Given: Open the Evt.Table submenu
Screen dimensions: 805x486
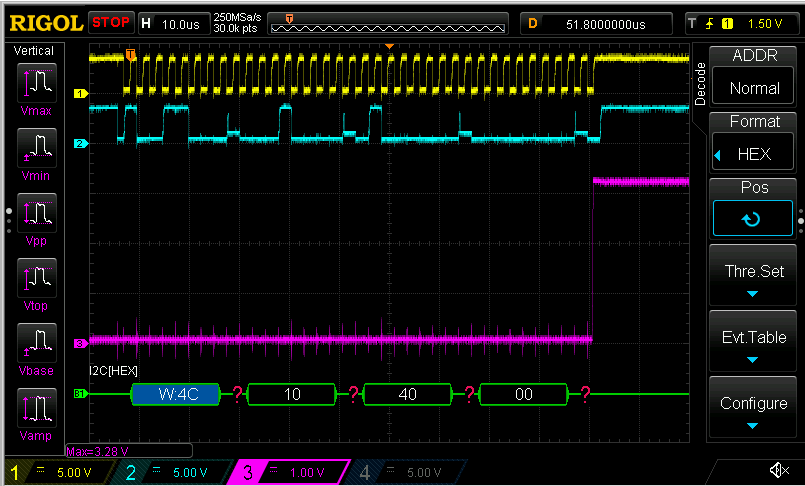Looking at the screenshot, I should [753, 346].
